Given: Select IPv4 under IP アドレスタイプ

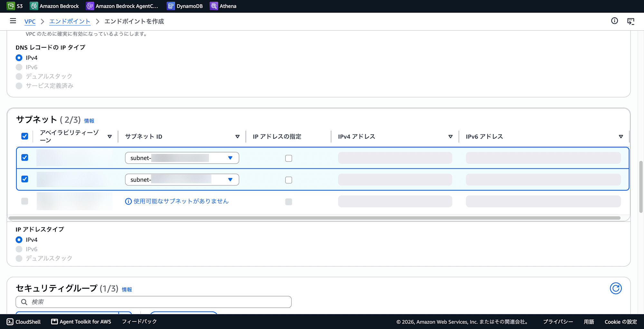Looking at the screenshot, I should (19, 240).
